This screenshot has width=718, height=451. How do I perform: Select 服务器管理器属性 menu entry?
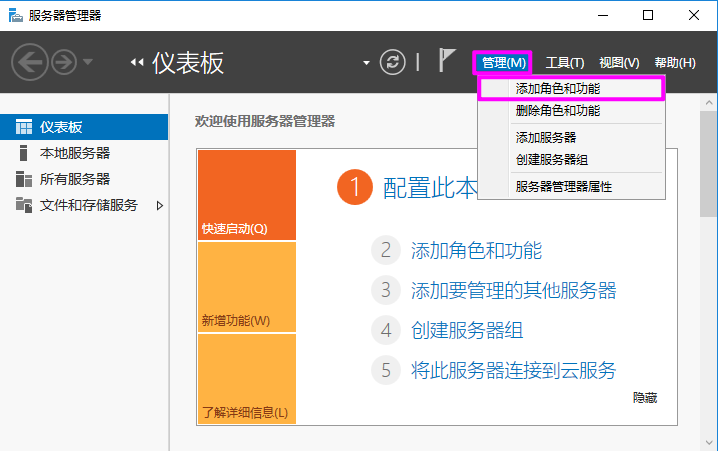coord(563,186)
